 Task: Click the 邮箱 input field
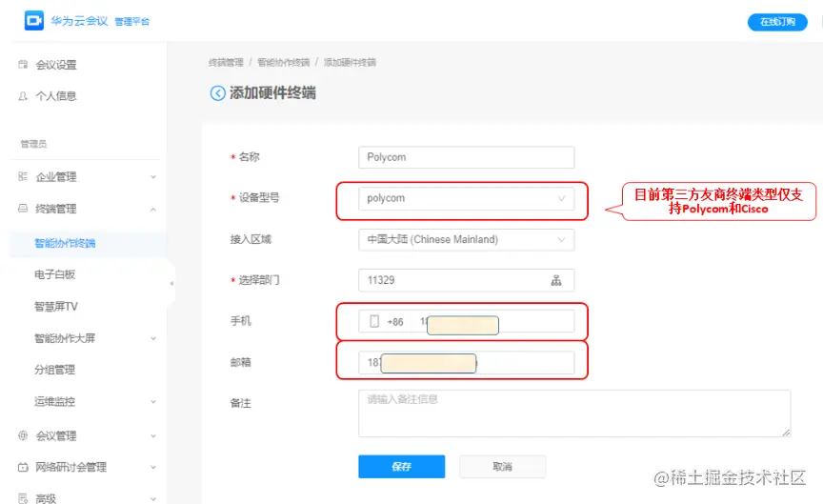point(467,363)
